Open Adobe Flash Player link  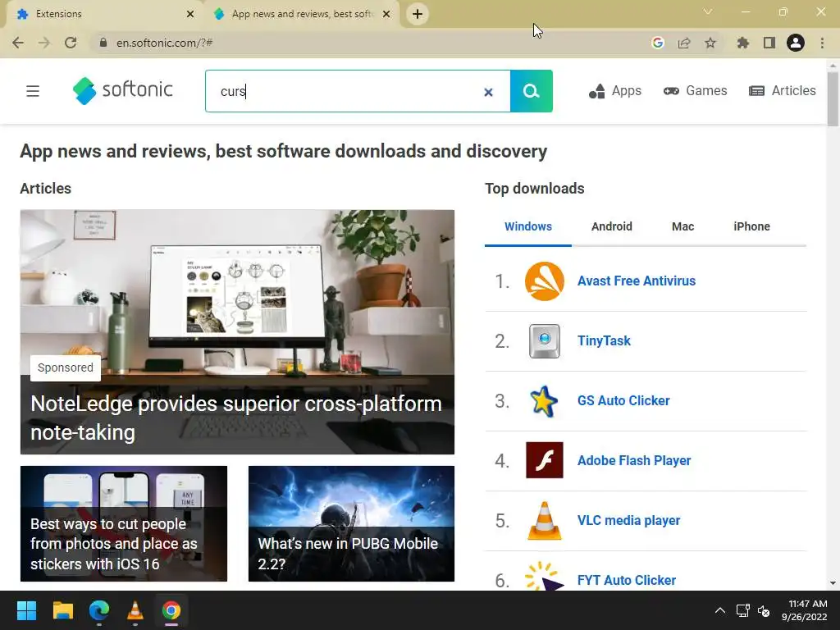tap(634, 461)
